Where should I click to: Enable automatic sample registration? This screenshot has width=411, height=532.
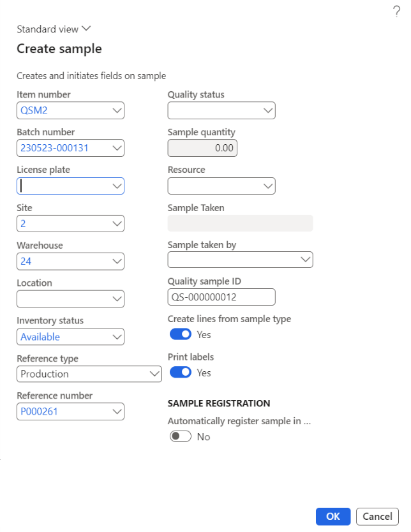[x=180, y=436]
